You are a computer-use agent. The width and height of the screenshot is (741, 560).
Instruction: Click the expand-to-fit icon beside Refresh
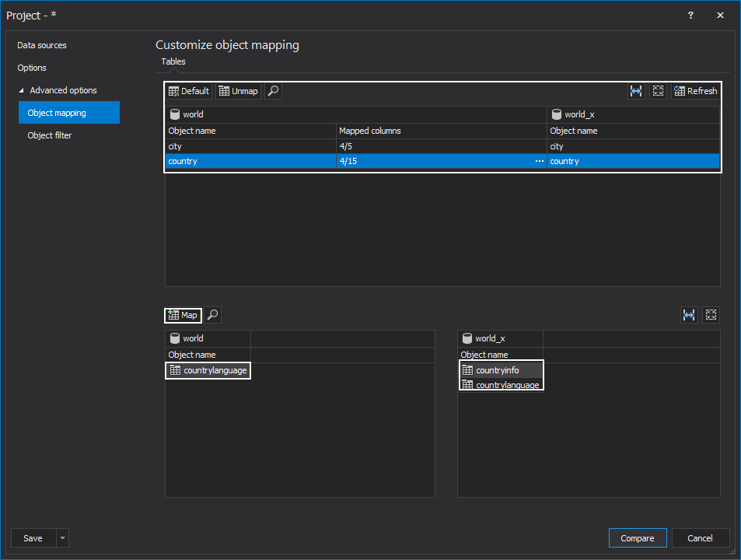click(658, 91)
